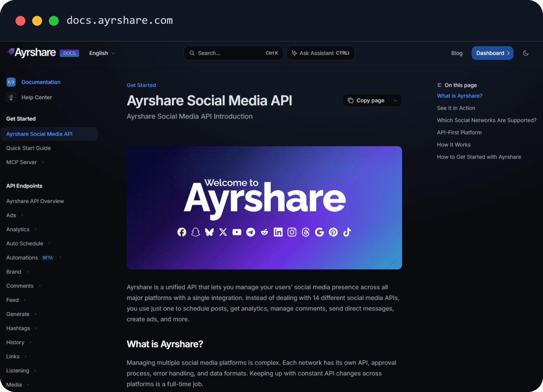This screenshot has height=392, width=543.
Task: Expand the MCP Server sidebar section
Action: click(25, 162)
